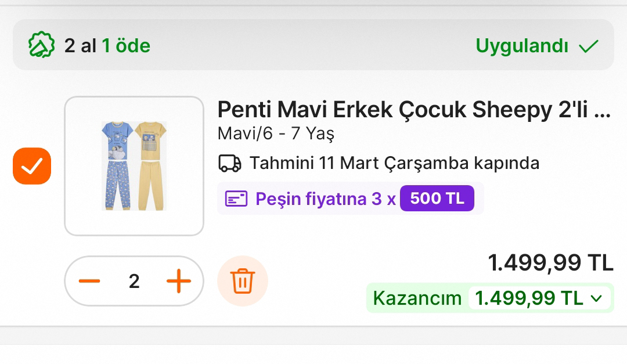The height and width of the screenshot is (364, 627).
Task: Deselect the orange item selection checkbox
Action: pyautogui.click(x=32, y=166)
